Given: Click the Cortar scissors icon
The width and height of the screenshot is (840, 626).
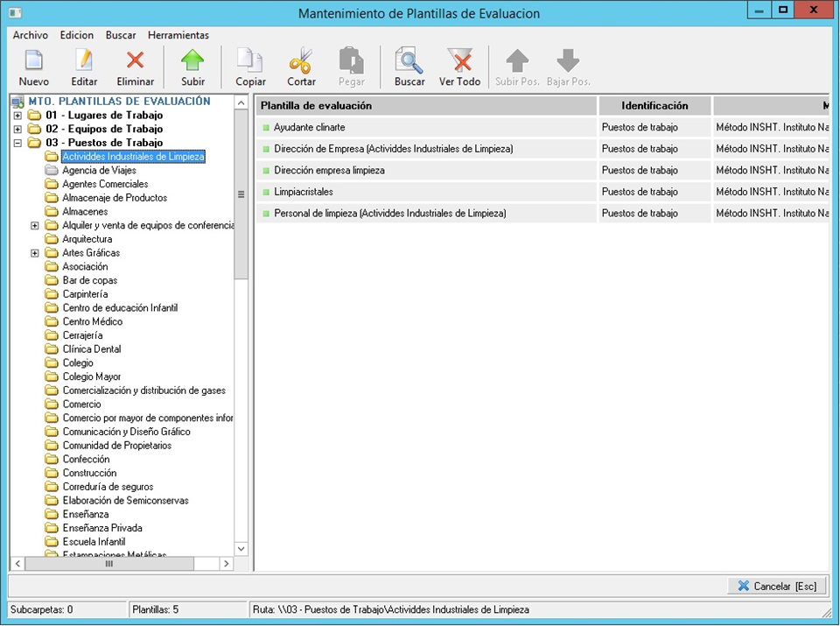Looking at the screenshot, I should (301, 61).
